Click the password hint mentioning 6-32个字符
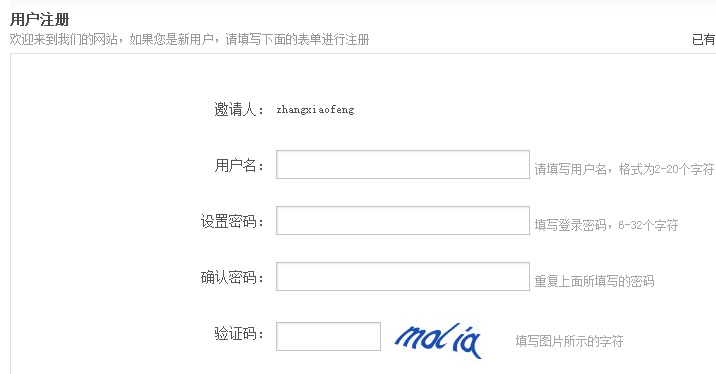The width and height of the screenshot is (716, 374). tap(606, 225)
